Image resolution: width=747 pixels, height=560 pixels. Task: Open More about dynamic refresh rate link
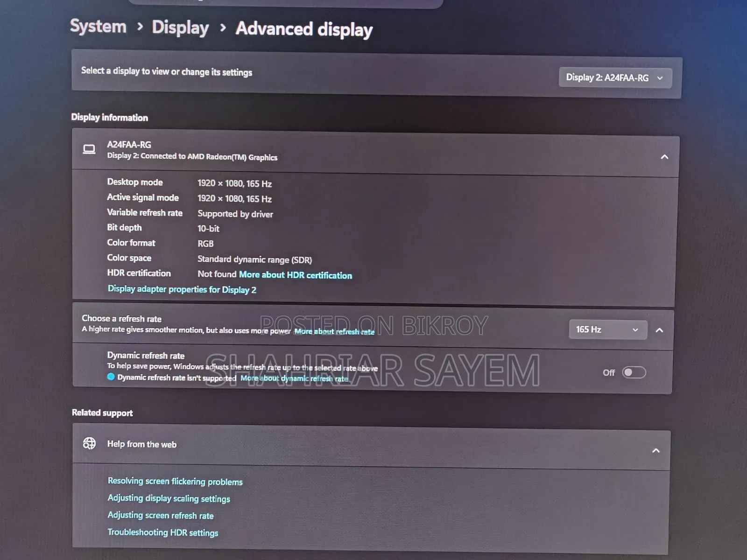click(x=294, y=378)
